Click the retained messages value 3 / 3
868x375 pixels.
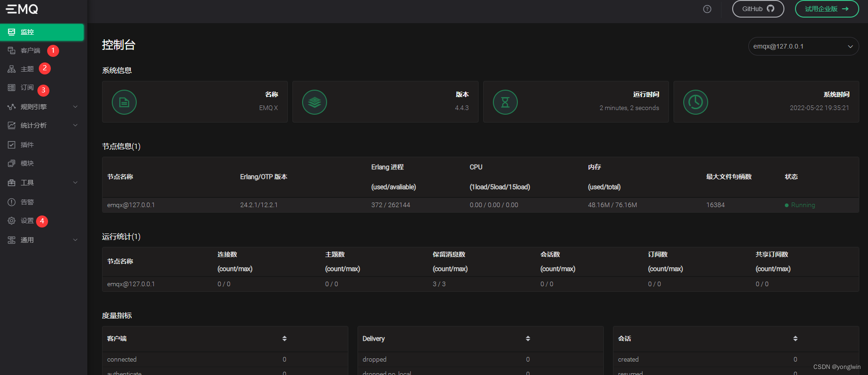tap(439, 284)
